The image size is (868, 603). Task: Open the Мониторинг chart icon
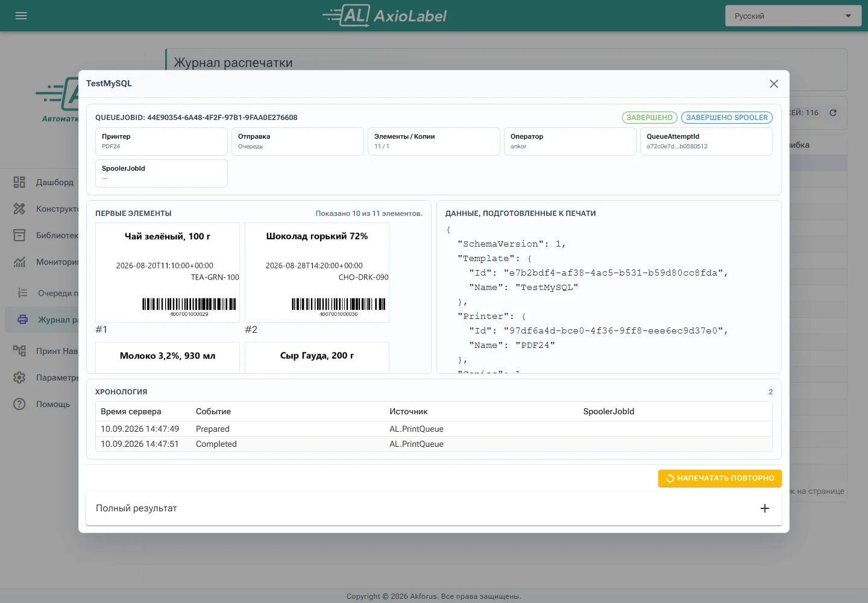point(19,262)
